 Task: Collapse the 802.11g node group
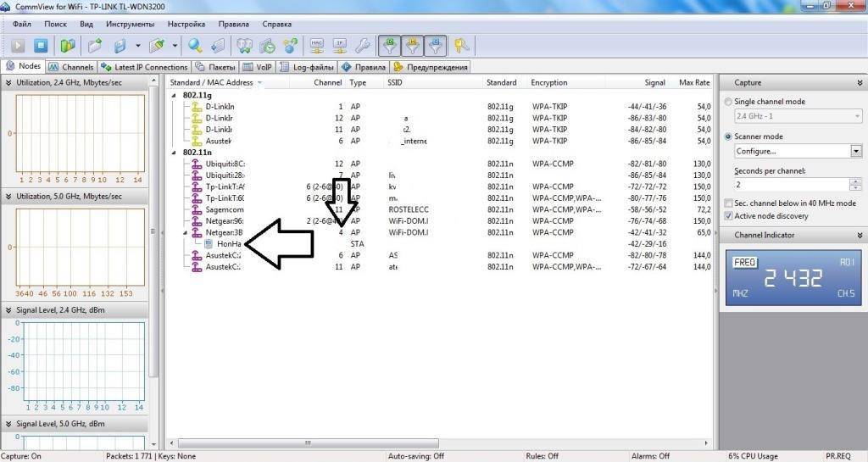174,95
